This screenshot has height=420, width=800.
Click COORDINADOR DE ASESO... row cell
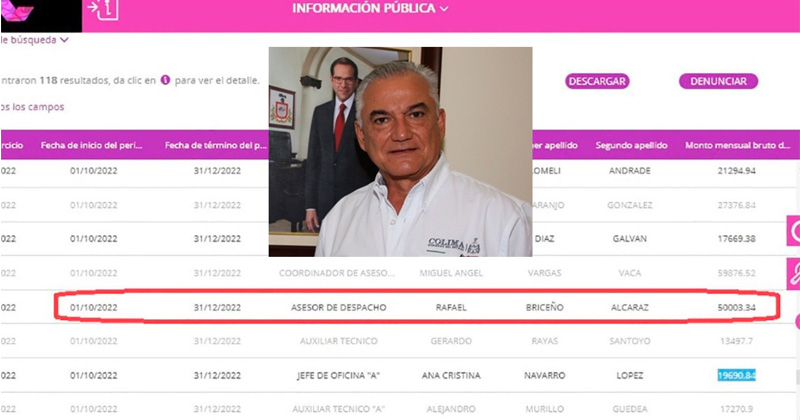tap(337, 273)
